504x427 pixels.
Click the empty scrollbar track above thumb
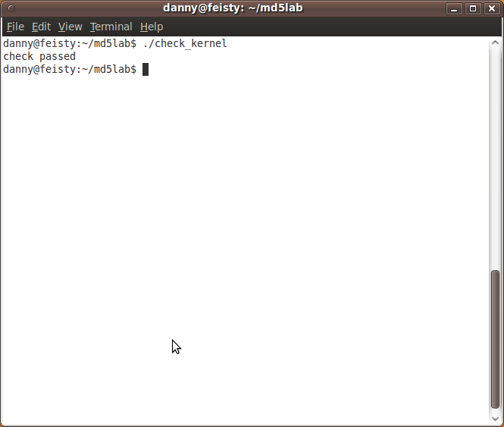[x=495, y=158]
